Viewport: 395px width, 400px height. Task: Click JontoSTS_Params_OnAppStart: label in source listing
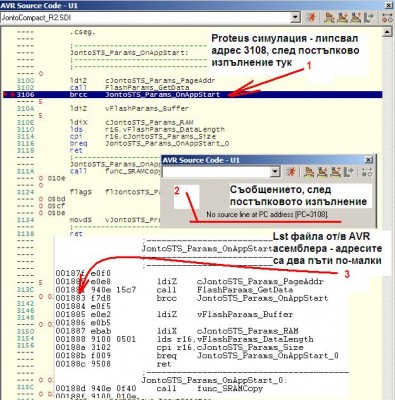click(x=129, y=53)
